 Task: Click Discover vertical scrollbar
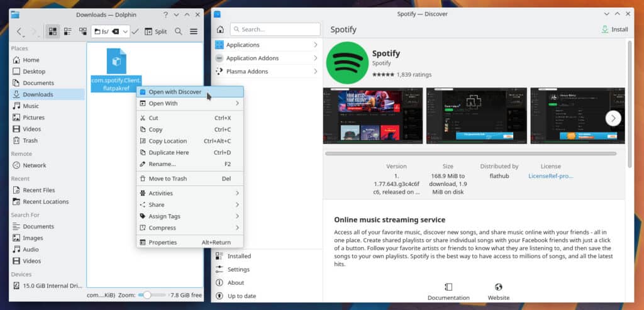coord(630,104)
